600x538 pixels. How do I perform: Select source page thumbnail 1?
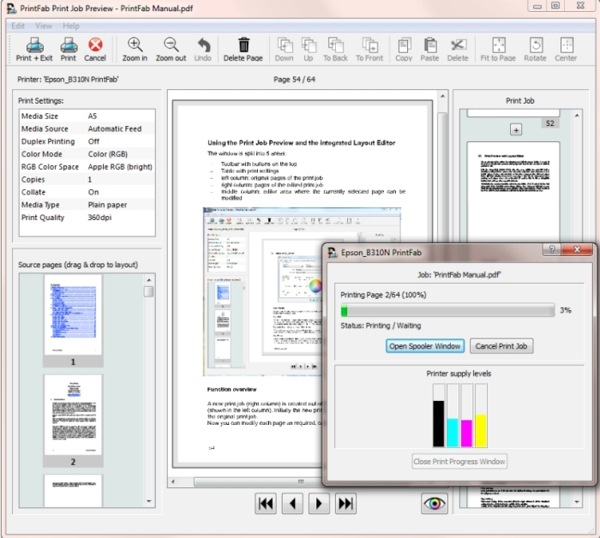72,317
